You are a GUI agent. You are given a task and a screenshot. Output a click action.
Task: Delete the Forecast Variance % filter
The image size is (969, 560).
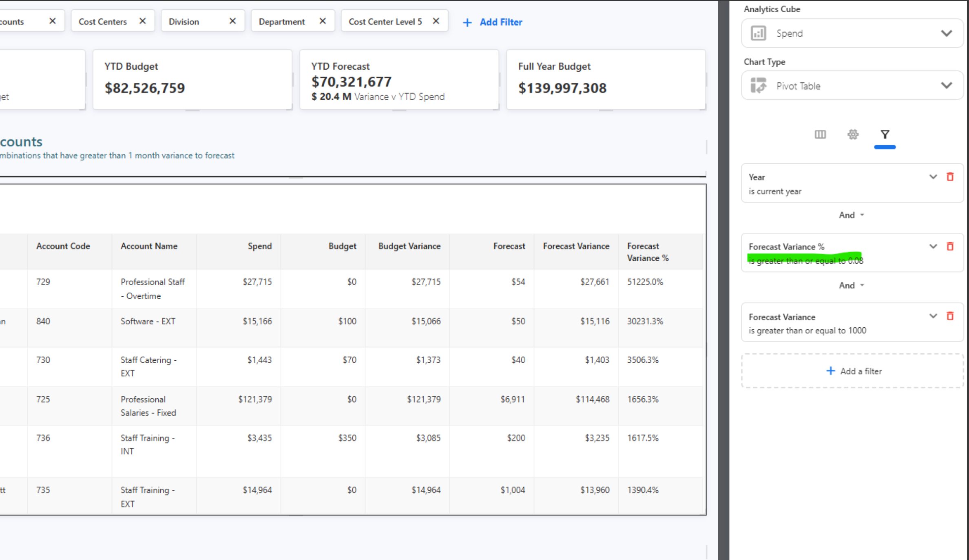pyautogui.click(x=950, y=247)
